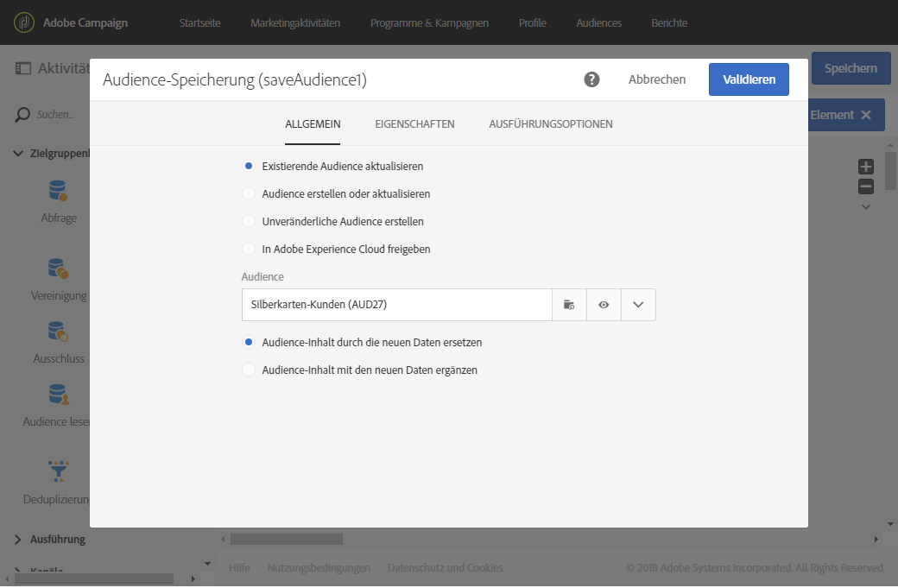The image size is (898, 588).
Task: Open Programme & Kampagnen menu
Action: [x=429, y=23]
